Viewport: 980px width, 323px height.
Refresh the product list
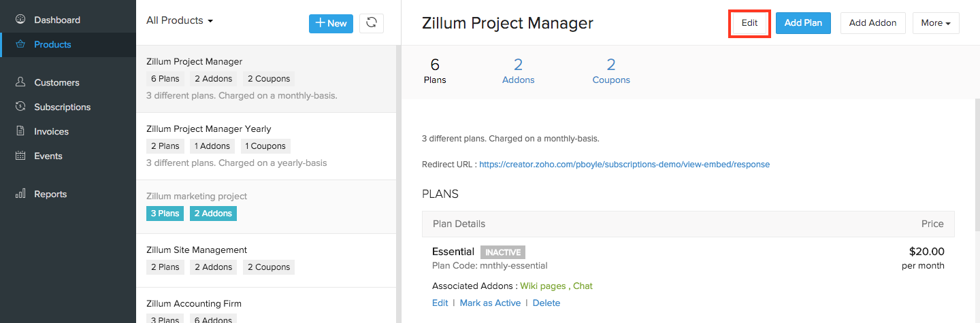point(371,23)
